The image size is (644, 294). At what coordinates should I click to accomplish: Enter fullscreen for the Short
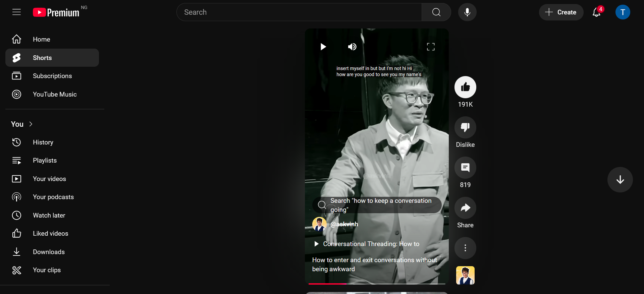[431, 47]
